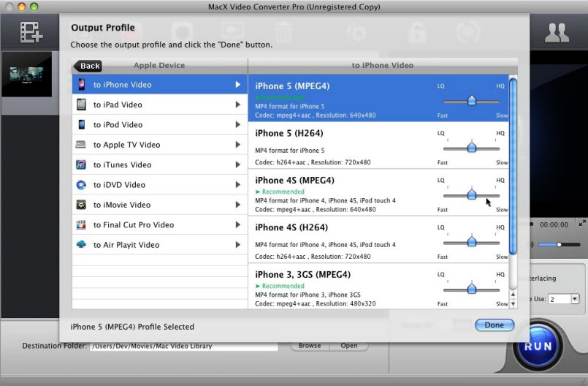Click the Destination Folder path field
Screen dimensions: 588x386
click(x=183, y=346)
